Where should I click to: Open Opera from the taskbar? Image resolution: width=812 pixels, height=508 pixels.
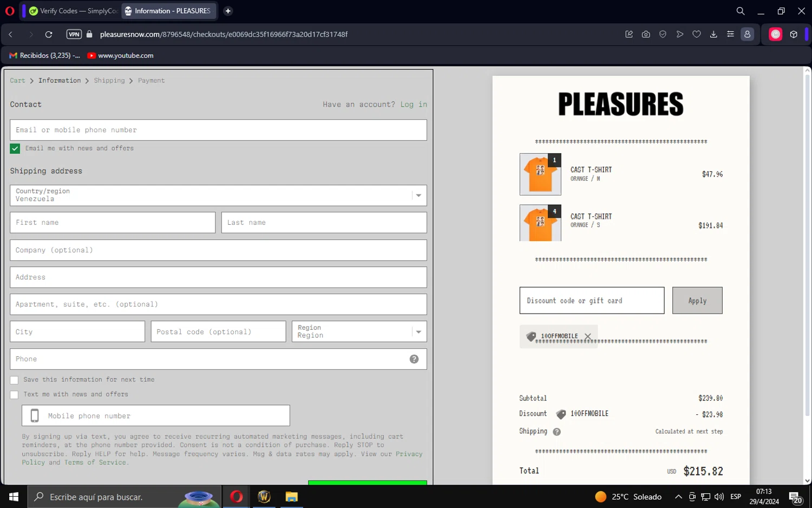pyautogui.click(x=237, y=497)
